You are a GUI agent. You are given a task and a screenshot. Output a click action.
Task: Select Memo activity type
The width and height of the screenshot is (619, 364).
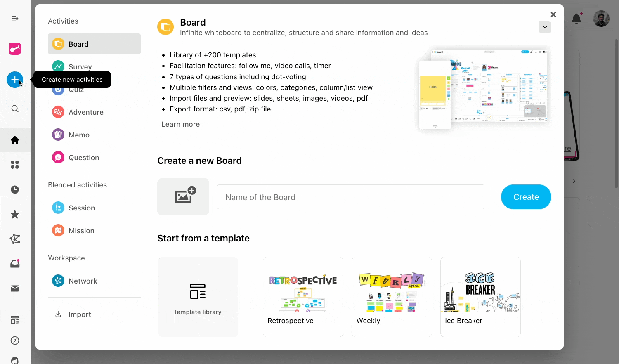pyautogui.click(x=79, y=135)
